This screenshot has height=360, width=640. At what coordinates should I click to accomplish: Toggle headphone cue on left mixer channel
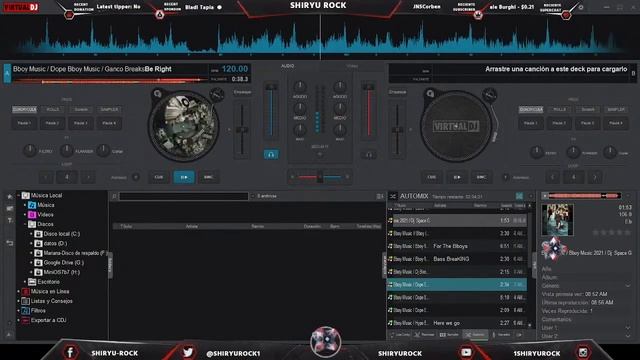pyautogui.click(x=271, y=154)
